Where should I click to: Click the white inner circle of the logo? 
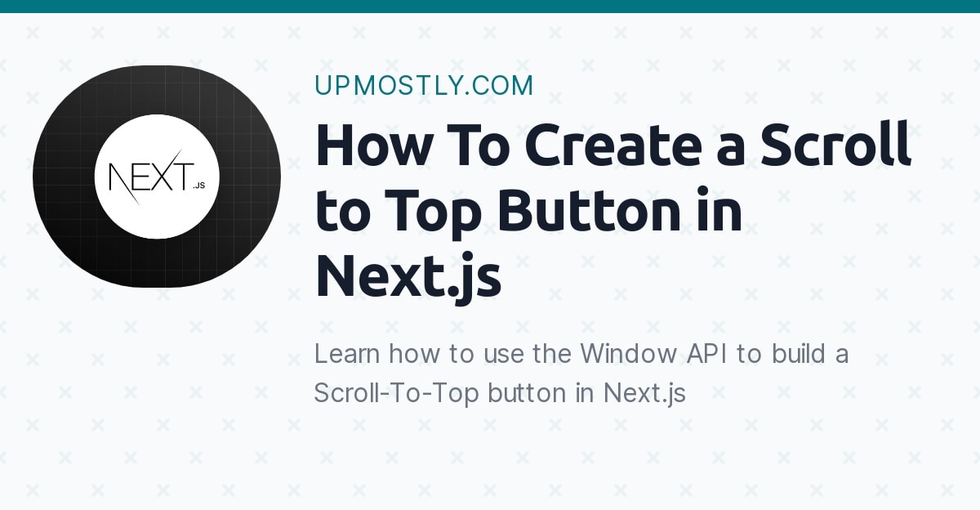pos(157,175)
